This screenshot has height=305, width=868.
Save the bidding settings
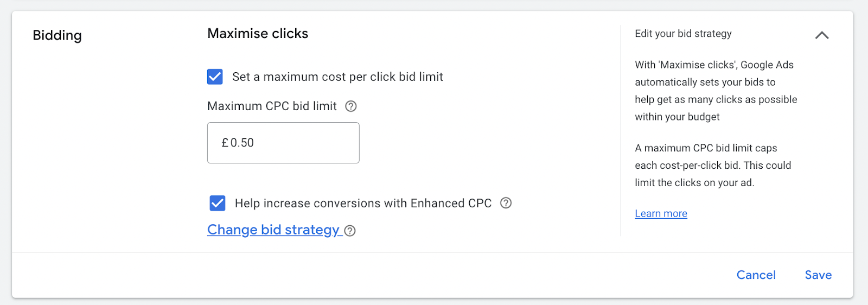818,275
